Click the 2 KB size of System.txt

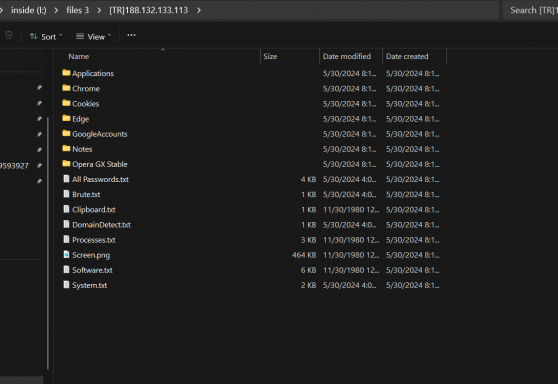click(308, 285)
